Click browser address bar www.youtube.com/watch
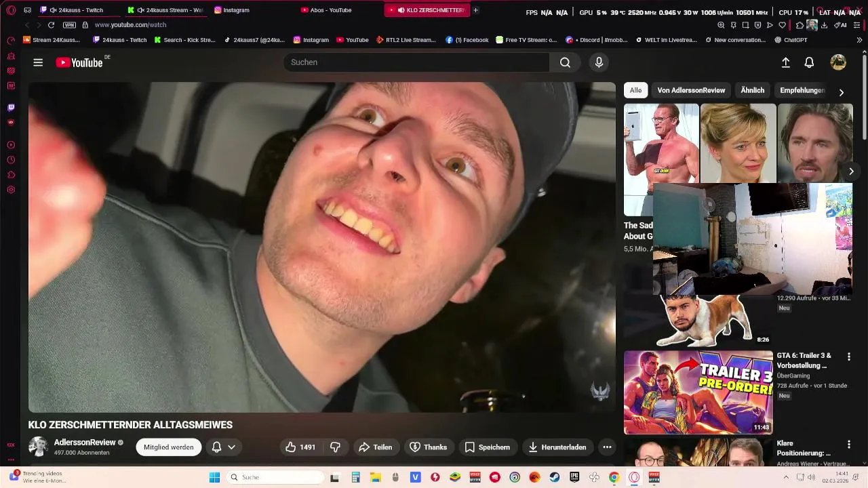Screen dimensions: 868x488 click(x=130, y=25)
